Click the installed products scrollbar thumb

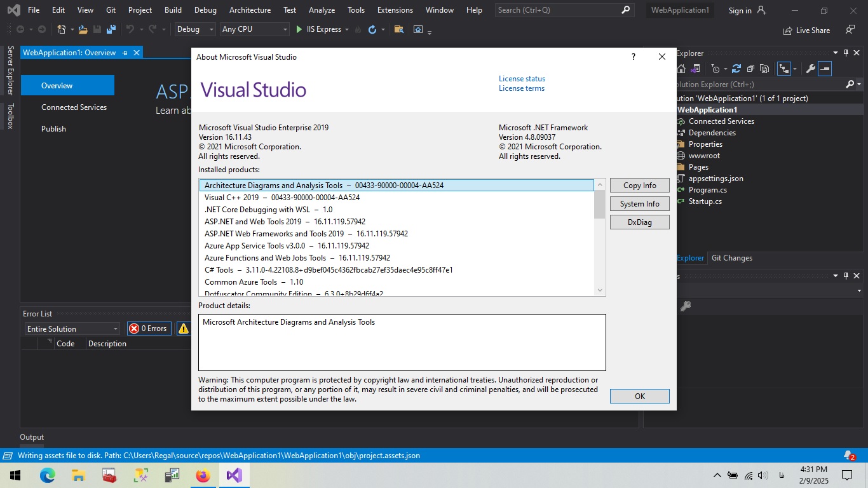(600, 204)
